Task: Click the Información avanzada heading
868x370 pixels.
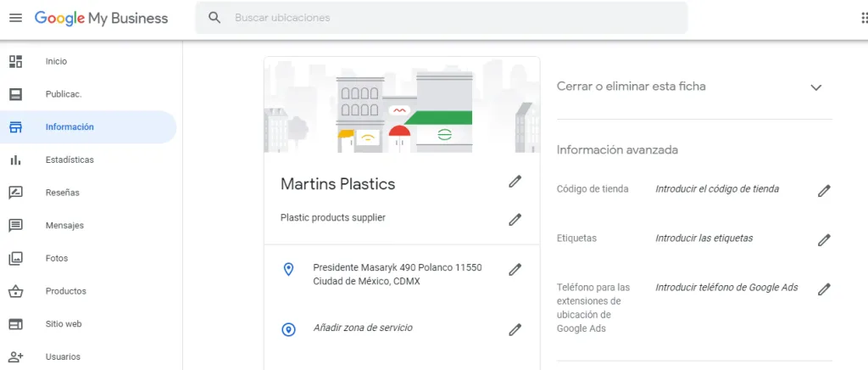Action: (617, 150)
